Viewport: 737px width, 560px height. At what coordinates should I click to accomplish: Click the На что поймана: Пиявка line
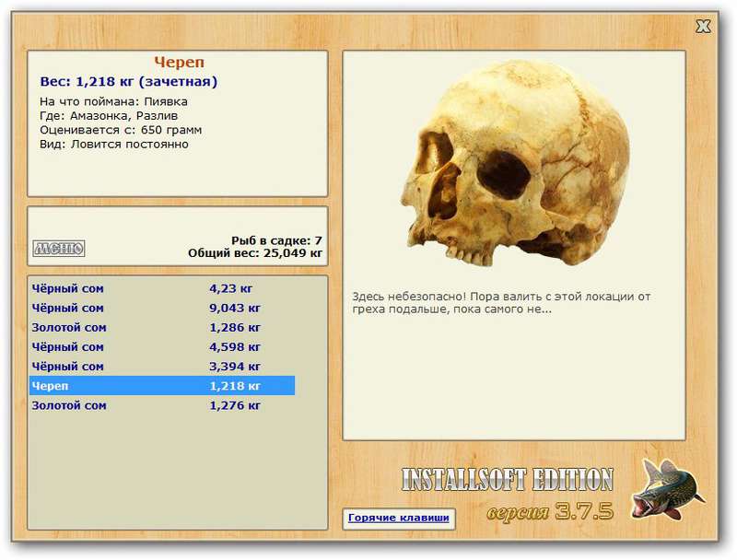pyautogui.click(x=113, y=101)
